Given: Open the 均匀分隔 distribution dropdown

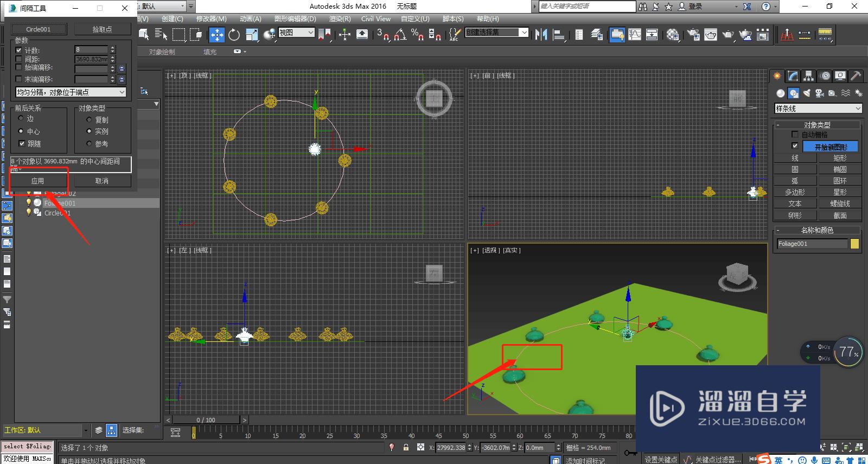Looking at the screenshot, I should 71,92.
